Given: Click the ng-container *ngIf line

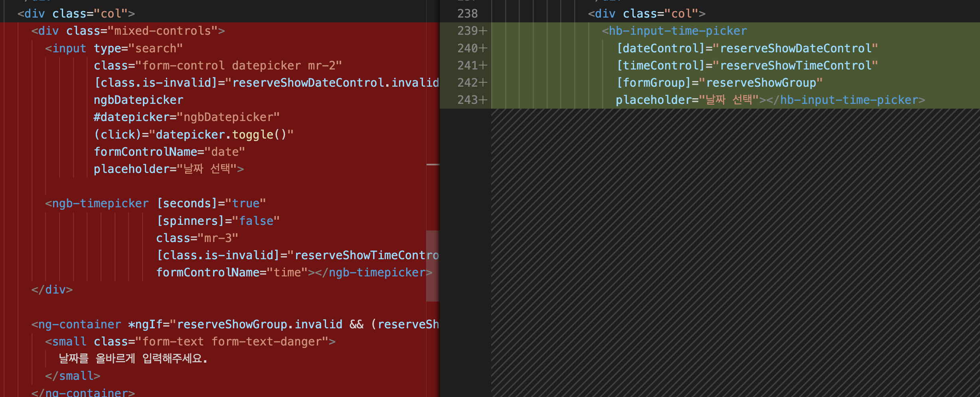Looking at the screenshot, I should click(235, 324).
